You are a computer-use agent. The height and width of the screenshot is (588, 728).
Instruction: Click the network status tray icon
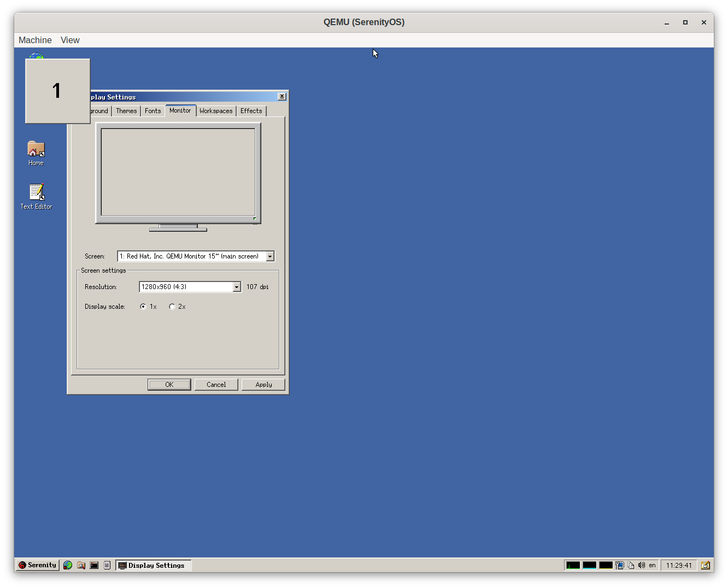(x=620, y=565)
